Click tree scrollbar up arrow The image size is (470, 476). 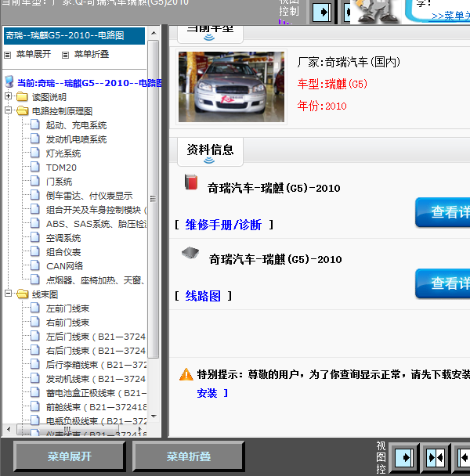point(154,33)
